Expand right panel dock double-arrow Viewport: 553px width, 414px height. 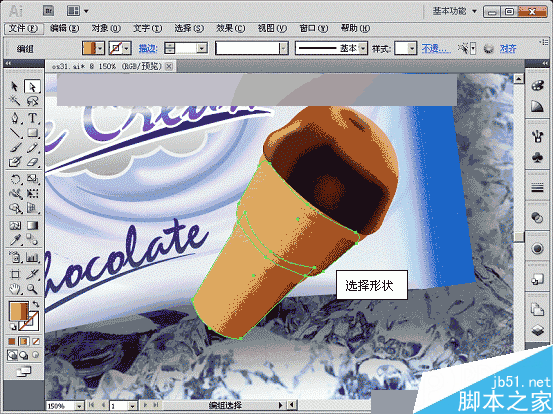tap(546, 63)
